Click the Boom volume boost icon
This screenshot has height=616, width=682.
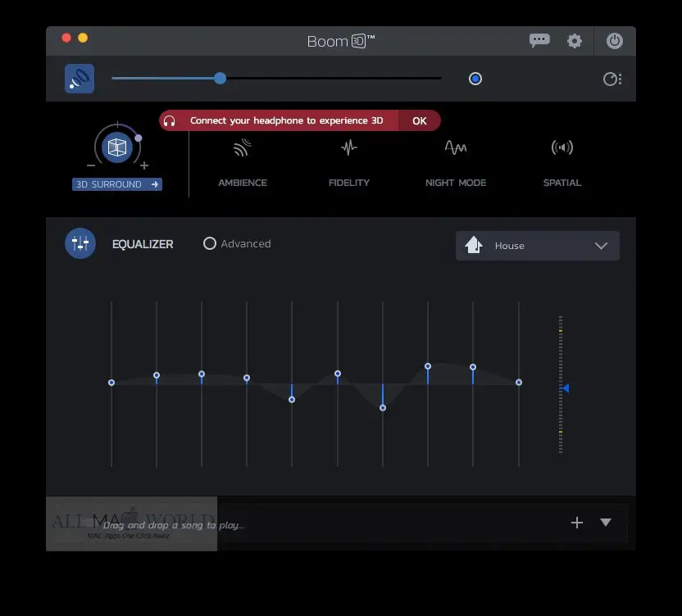80,79
